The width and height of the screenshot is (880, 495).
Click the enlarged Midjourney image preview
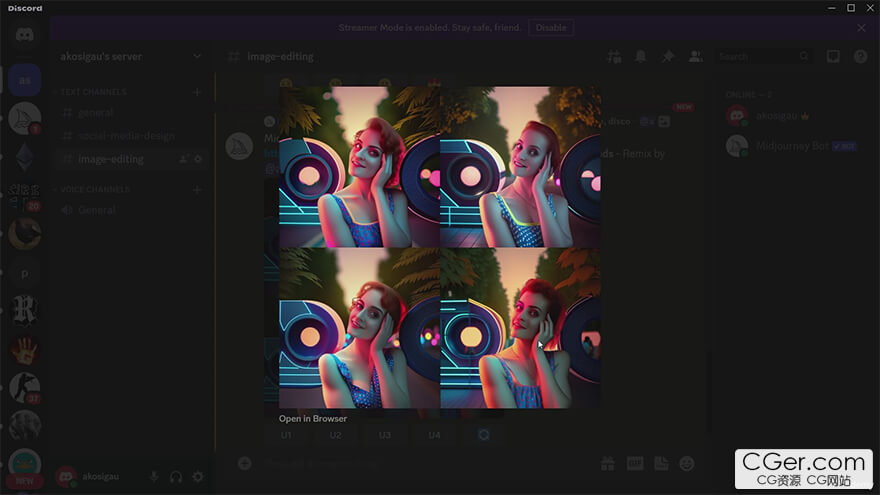click(x=439, y=247)
